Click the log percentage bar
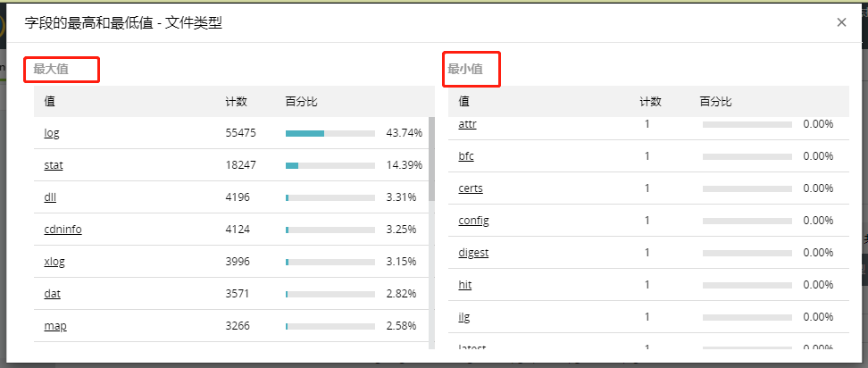The height and width of the screenshot is (368, 868). 330,133
